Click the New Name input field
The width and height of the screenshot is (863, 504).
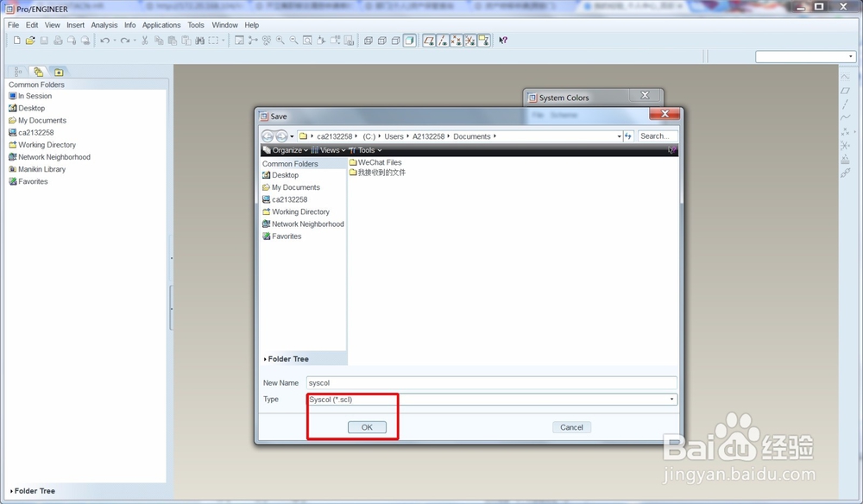pyautogui.click(x=492, y=383)
